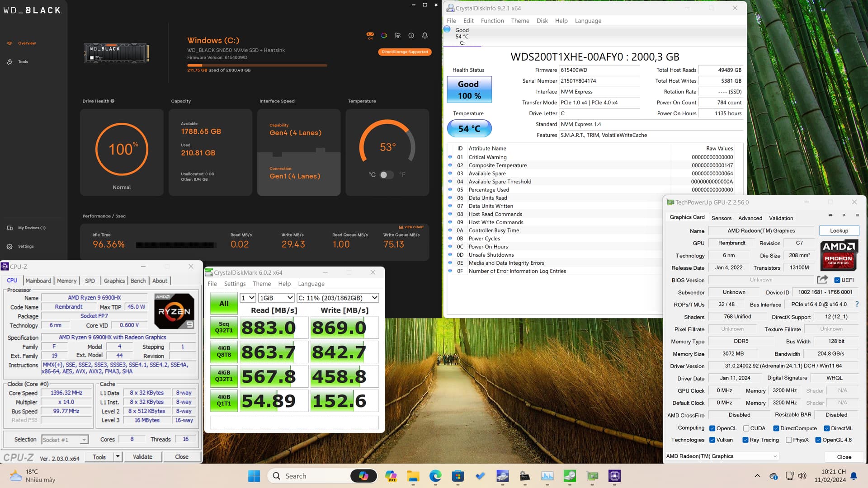Toggle temperature unit between °C and °F

387,175
